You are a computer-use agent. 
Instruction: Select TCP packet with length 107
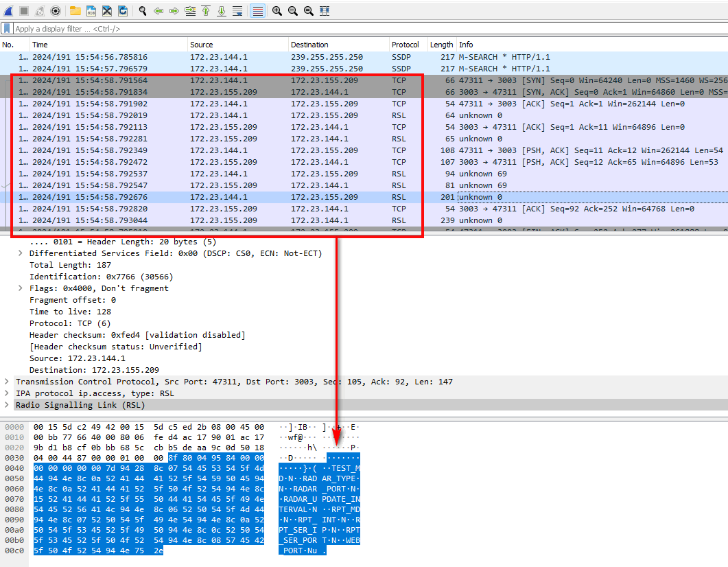click(364, 162)
